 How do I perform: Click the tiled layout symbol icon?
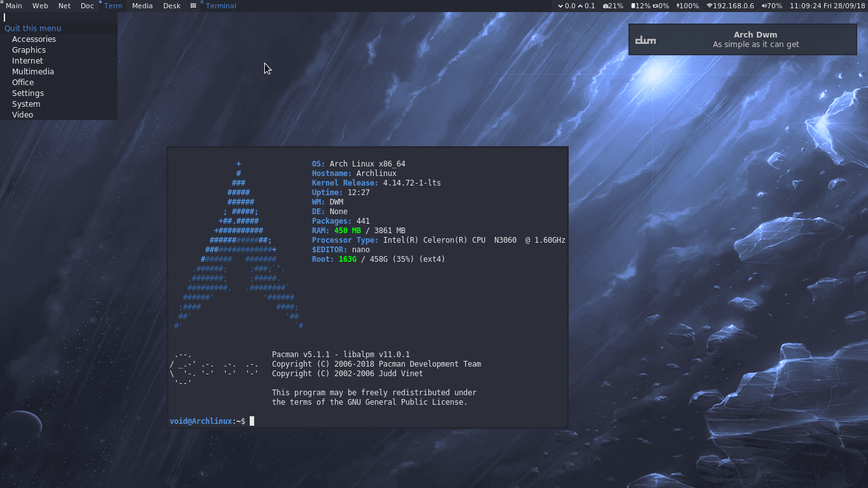click(193, 6)
